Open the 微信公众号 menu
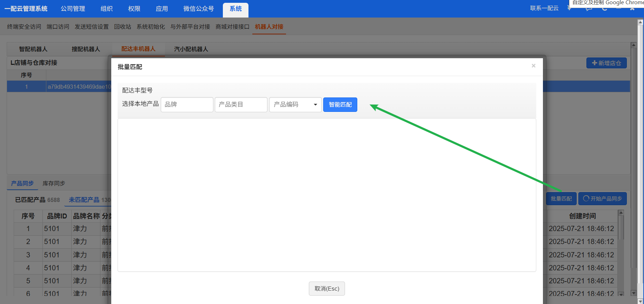644x304 pixels. [x=198, y=9]
